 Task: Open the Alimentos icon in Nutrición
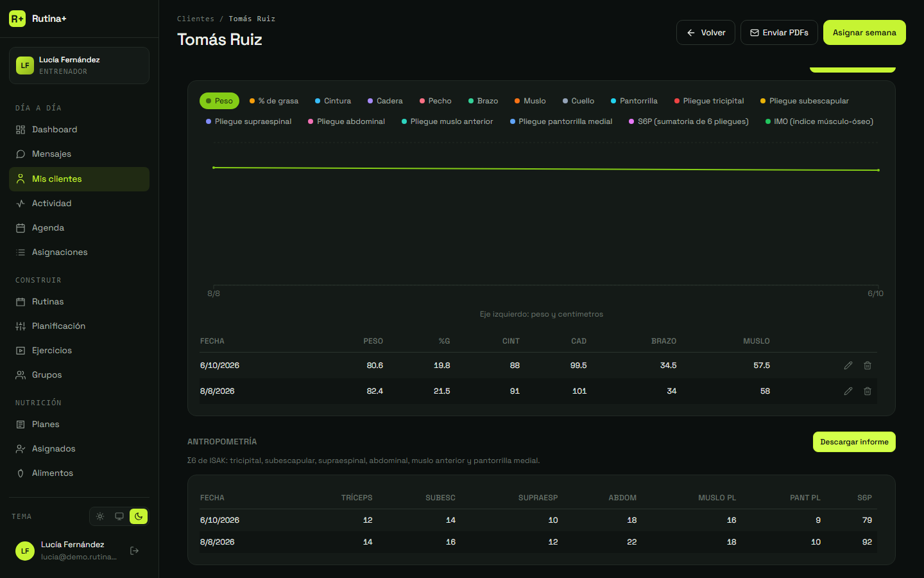click(21, 473)
